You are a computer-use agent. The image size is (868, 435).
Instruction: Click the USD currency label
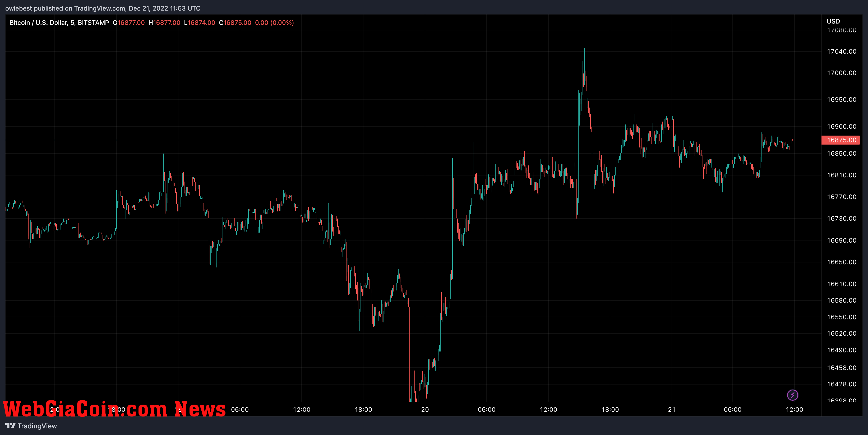tap(833, 21)
